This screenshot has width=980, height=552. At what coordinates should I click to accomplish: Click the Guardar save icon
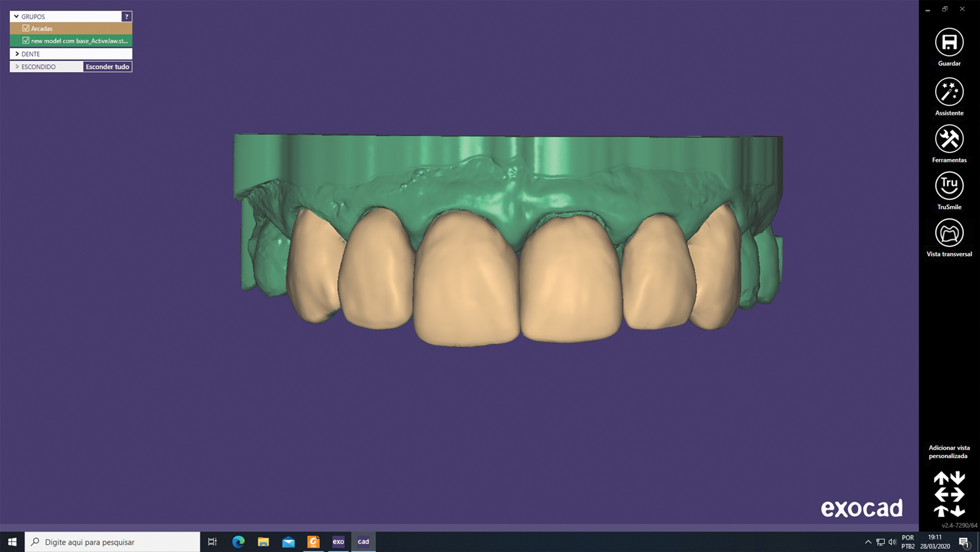click(949, 43)
